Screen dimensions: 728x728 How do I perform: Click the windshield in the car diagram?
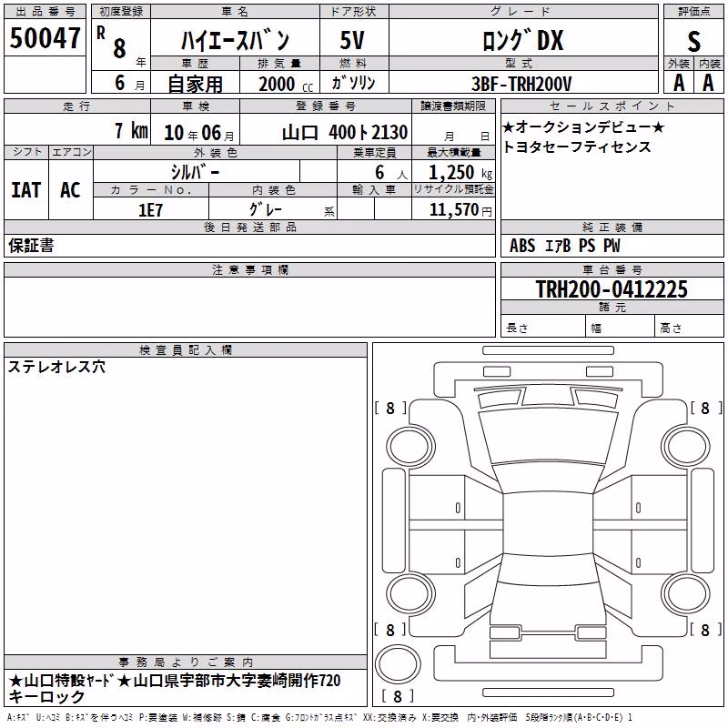pyautogui.click(x=548, y=439)
